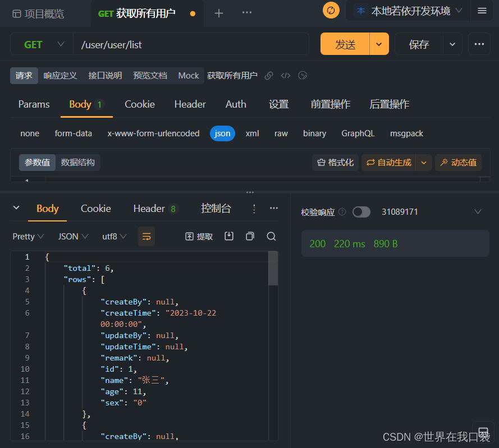Open the tab bar more-options ellipsis

(x=246, y=12)
